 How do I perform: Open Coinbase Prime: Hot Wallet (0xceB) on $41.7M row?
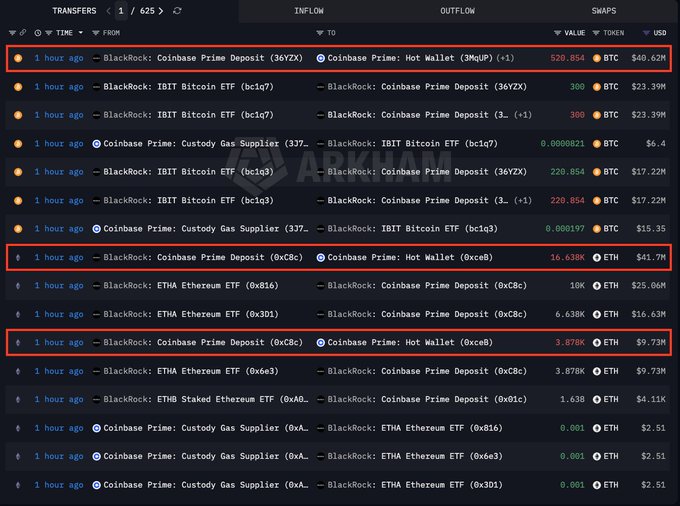[410, 257]
